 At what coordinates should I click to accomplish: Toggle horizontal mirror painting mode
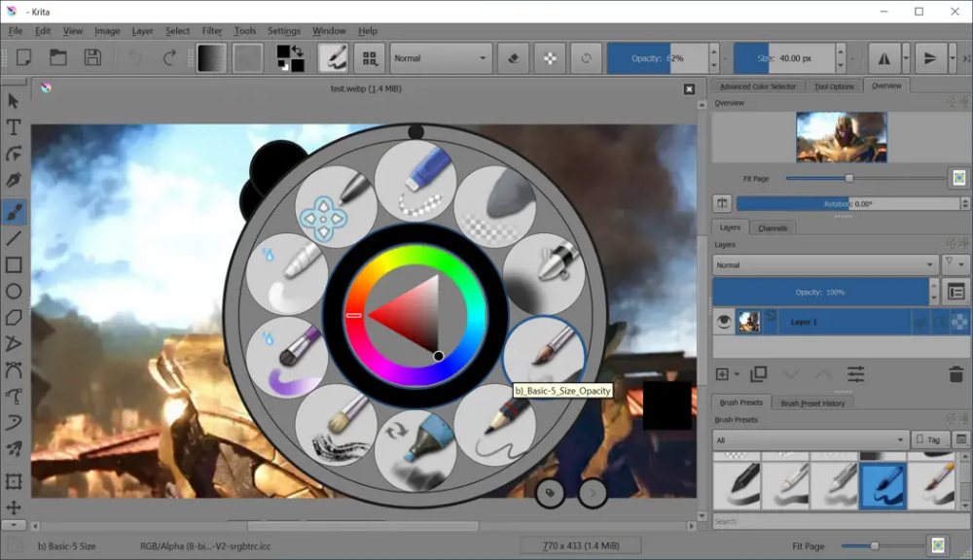pyautogui.click(x=885, y=57)
